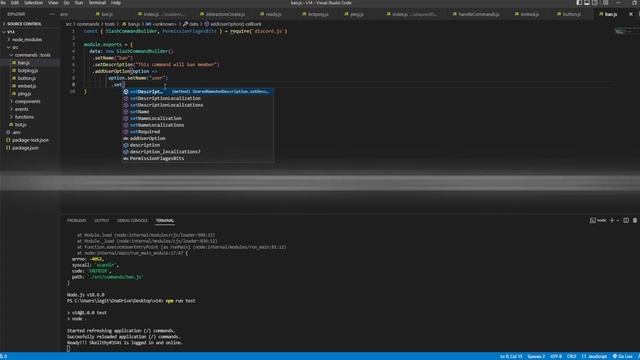Open the Selection menu
Image resolution: width=640 pixels, height=360 pixels.
point(33,3)
